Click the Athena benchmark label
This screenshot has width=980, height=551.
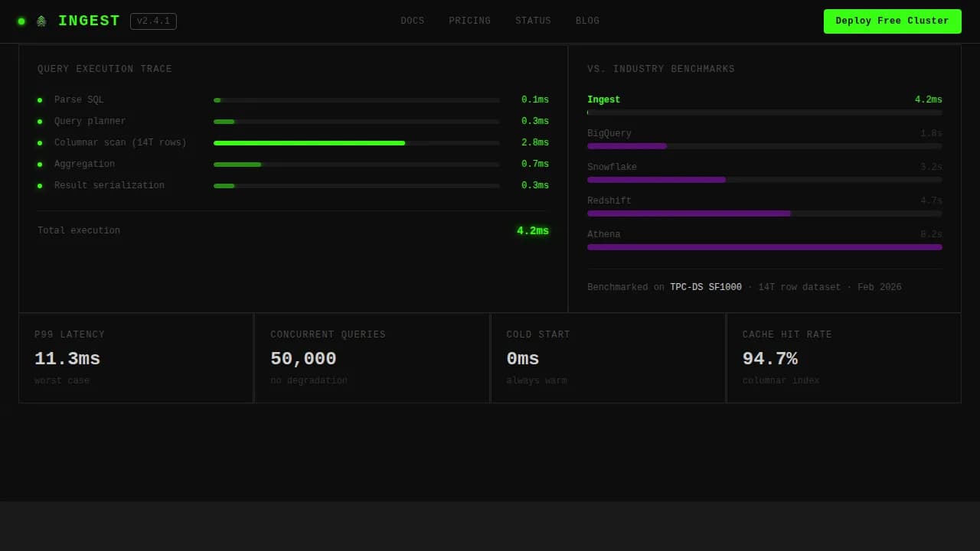point(604,235)
